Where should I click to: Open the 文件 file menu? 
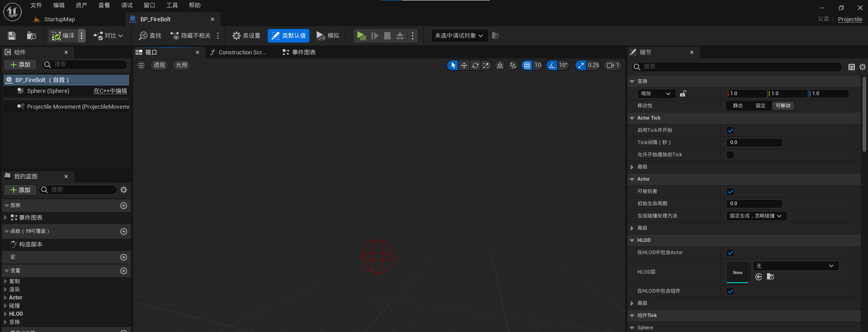point(36,5)
